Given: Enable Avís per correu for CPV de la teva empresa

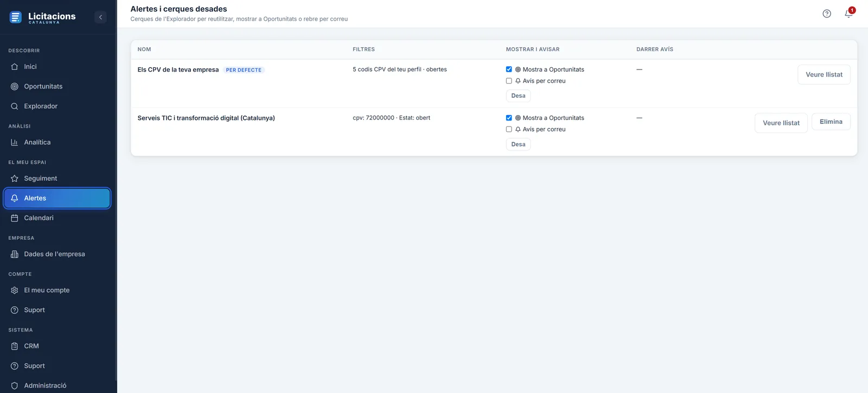Looking at the screenshot, I should 509,81.
